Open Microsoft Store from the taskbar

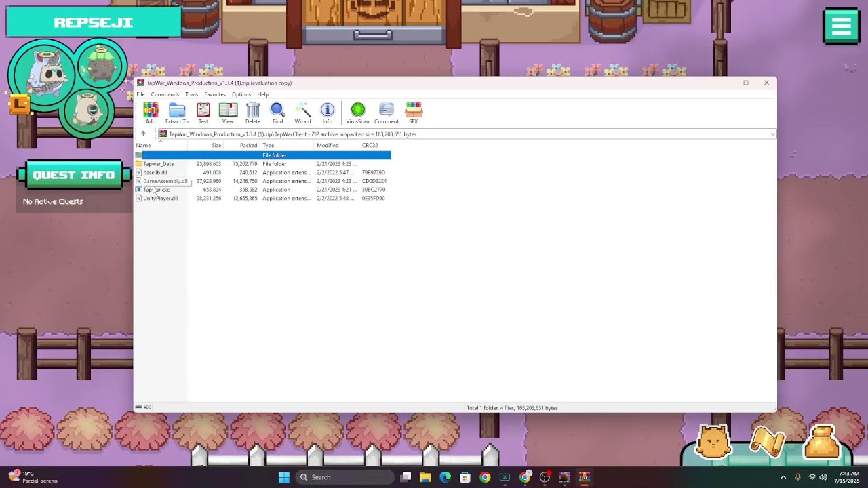(465, 477)
